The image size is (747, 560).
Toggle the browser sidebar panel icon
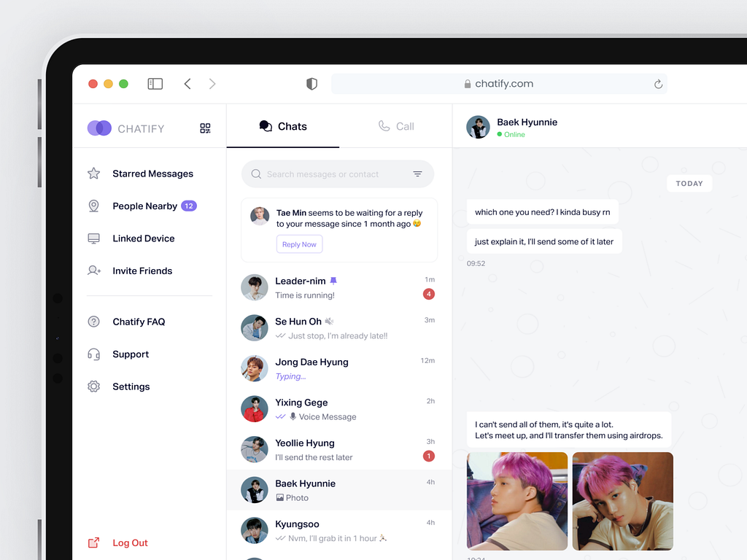coord(155,84)
